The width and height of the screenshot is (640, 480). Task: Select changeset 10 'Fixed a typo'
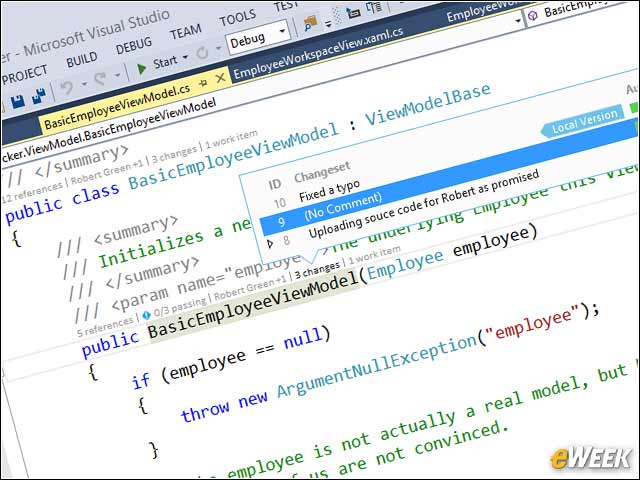click(329, 191)
